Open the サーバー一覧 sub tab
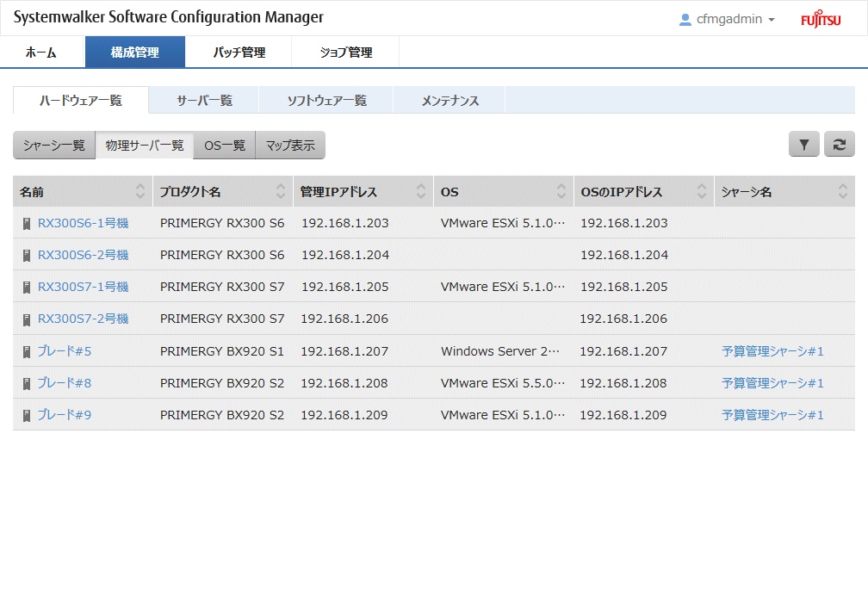 [x=204, y=100]
